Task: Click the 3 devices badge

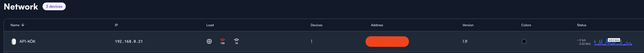Action: coord(54,7)
